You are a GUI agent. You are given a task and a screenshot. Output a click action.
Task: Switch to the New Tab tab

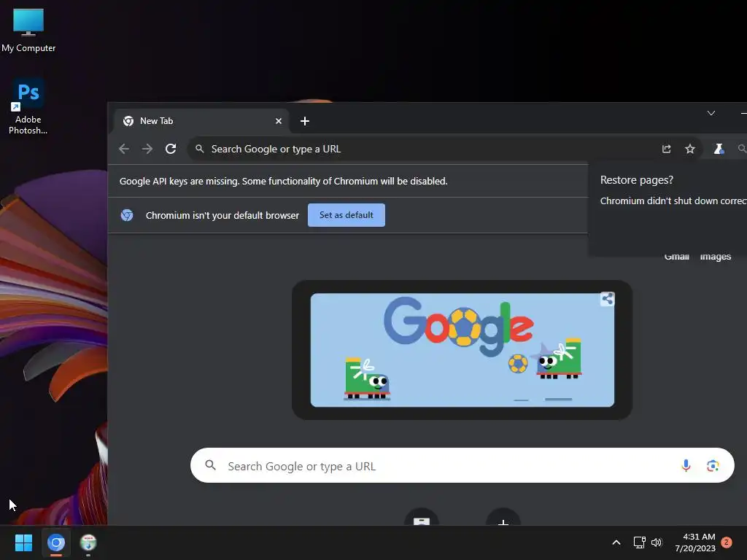[x=200, y=121]
